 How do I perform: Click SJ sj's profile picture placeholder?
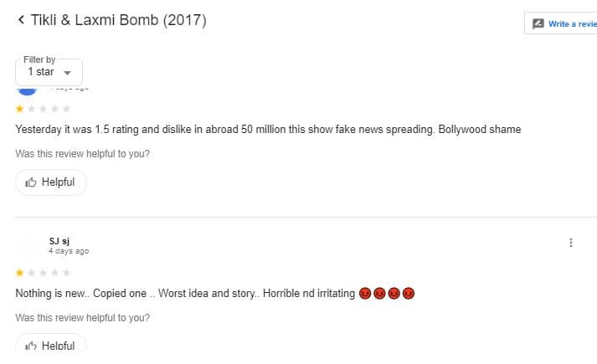point(27,246)
